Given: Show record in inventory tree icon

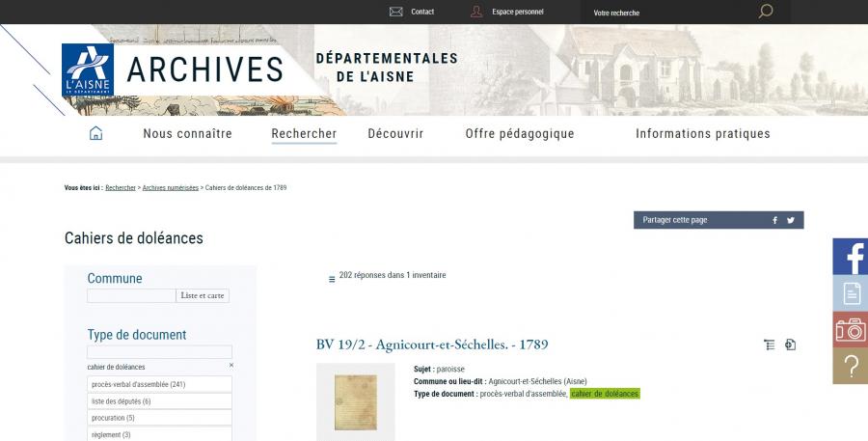Looking at the screenshot, I should click(769, 345).
